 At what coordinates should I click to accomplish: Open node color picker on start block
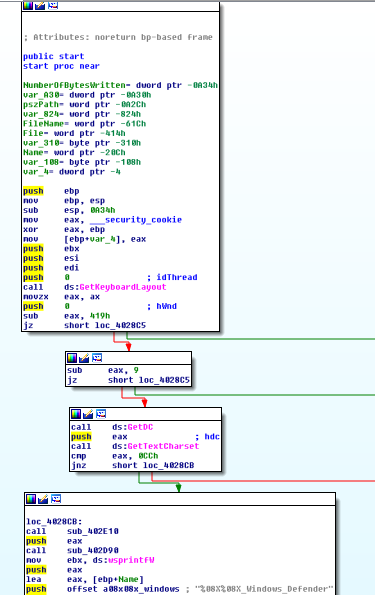[28, 5]
